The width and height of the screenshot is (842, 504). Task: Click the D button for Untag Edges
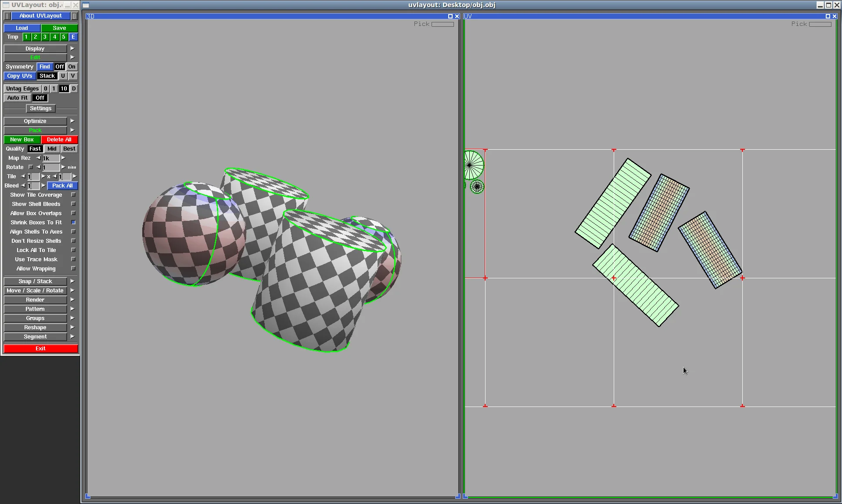(x=74, y=89)
